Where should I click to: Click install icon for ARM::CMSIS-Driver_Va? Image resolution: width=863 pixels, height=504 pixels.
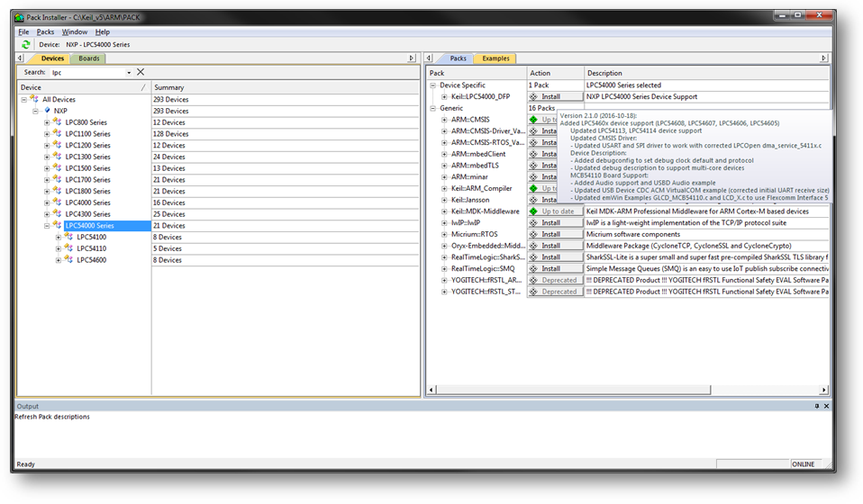coord(533,131)
